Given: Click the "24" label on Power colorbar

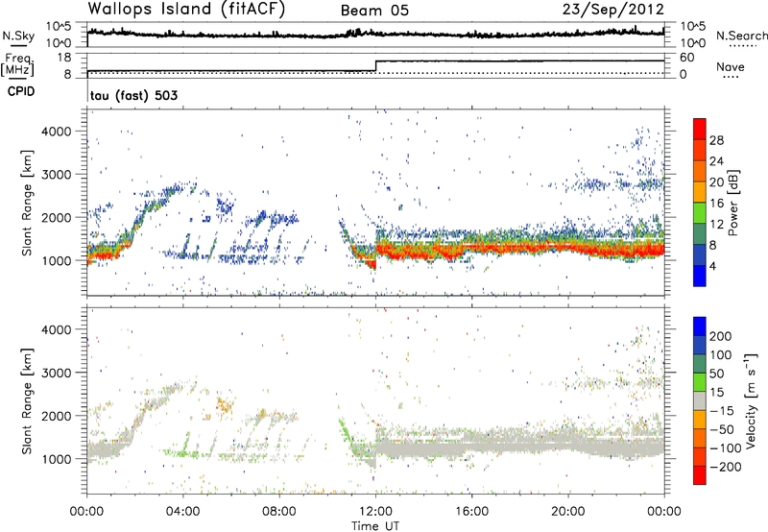Looking at the screenshot, I should (716, 161).
